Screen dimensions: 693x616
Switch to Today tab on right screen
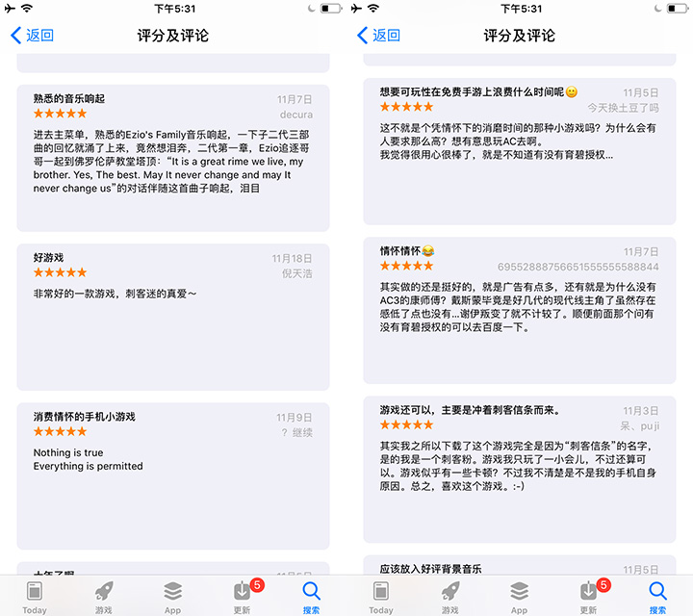click(x=381, y=597)
